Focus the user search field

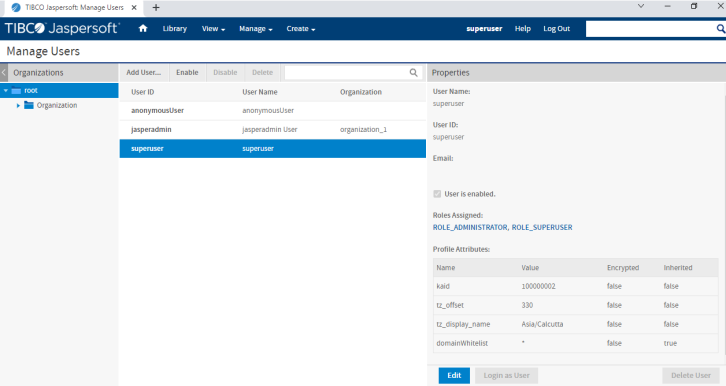click(346, 73)
